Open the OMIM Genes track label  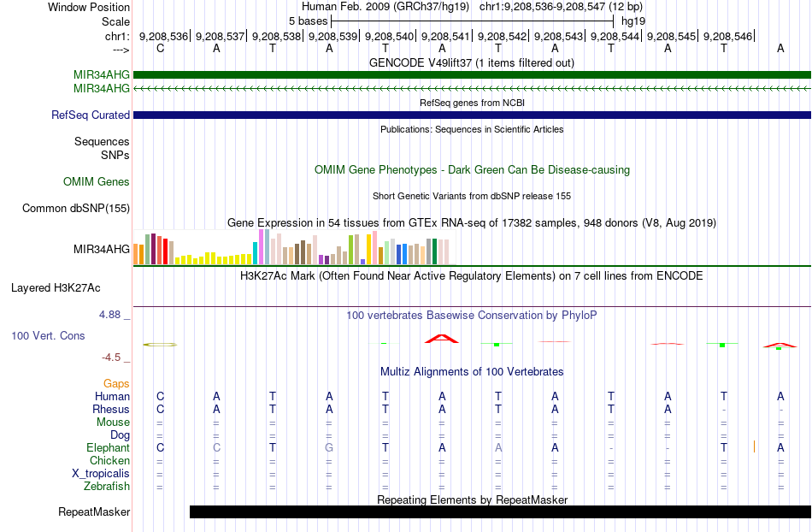97,182
